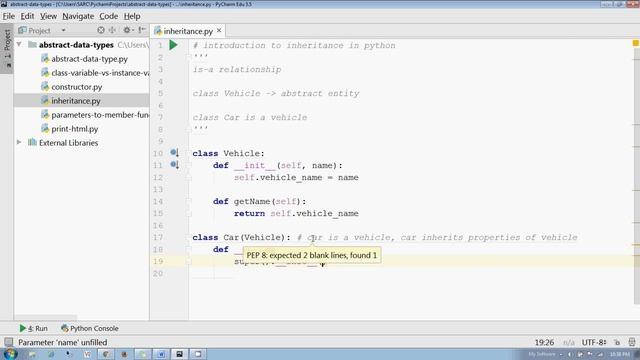
Task: Click on 'class Car(Vehicle):' declaration
Action: pos(241,238)
